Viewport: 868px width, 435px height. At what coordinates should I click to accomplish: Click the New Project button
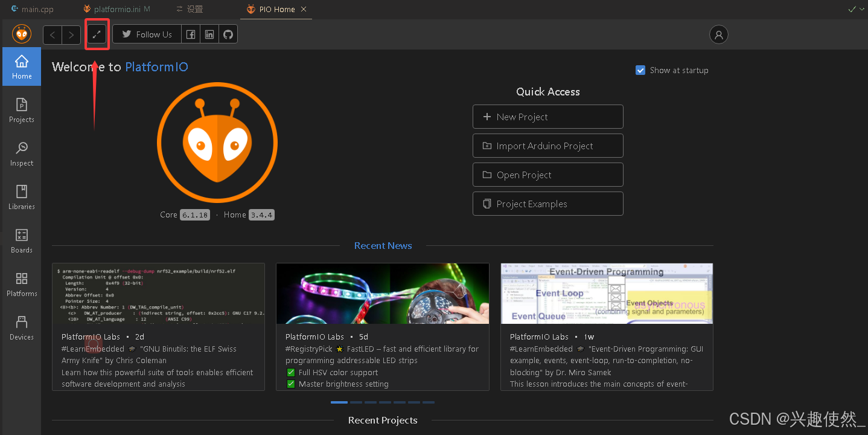pos(547,117)
